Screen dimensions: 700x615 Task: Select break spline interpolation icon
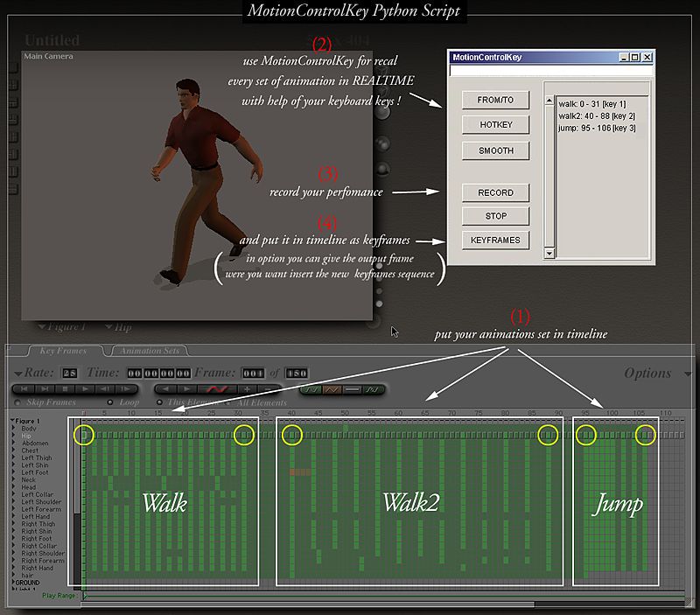(x=373, y=389)
